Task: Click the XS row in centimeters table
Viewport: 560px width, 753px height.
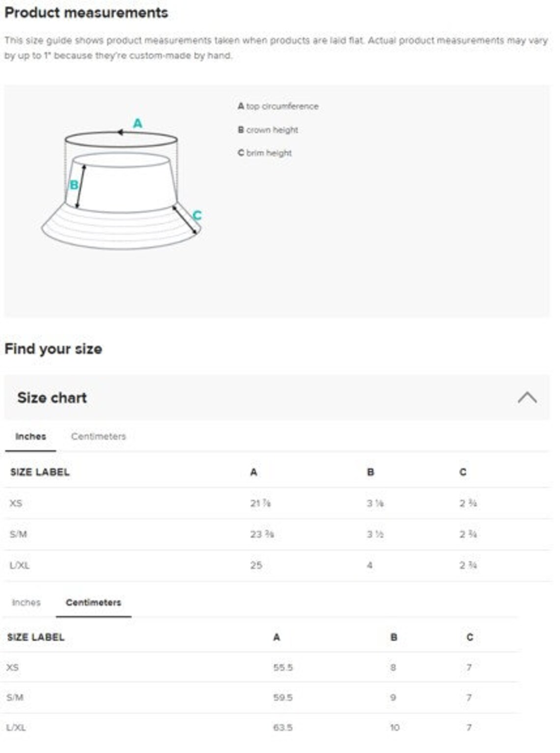Action: [x=259, y=667]
